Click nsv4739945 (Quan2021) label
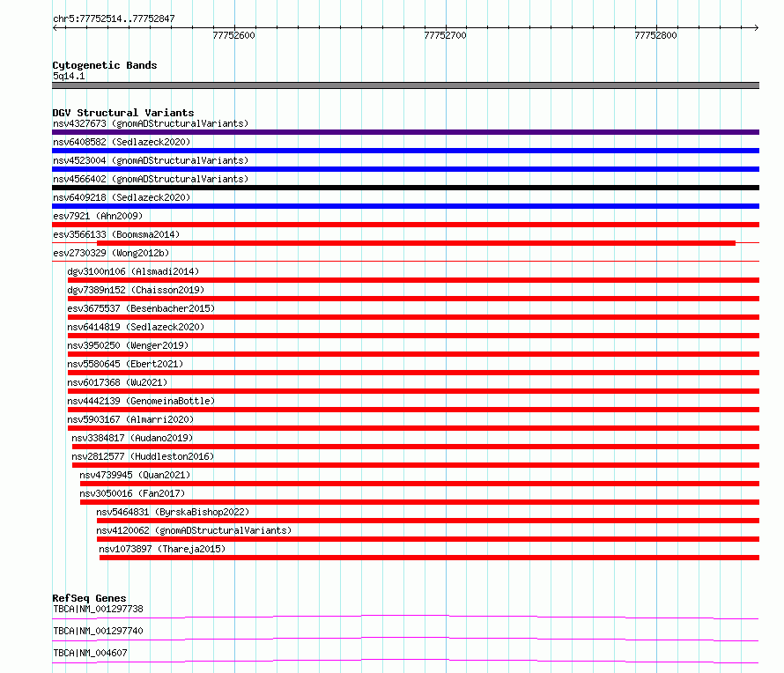Viewport: 784px width, 673px height. pos(135,475)
